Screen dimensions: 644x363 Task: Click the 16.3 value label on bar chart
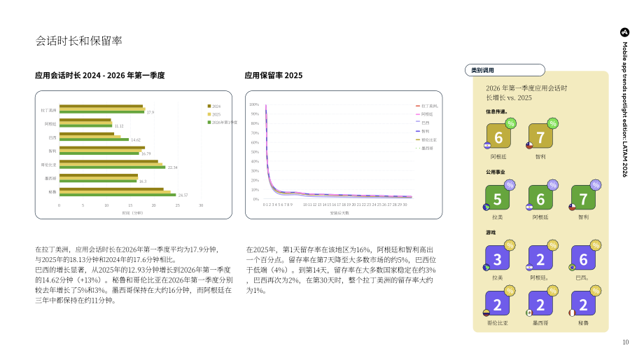(x=143, y=181)
